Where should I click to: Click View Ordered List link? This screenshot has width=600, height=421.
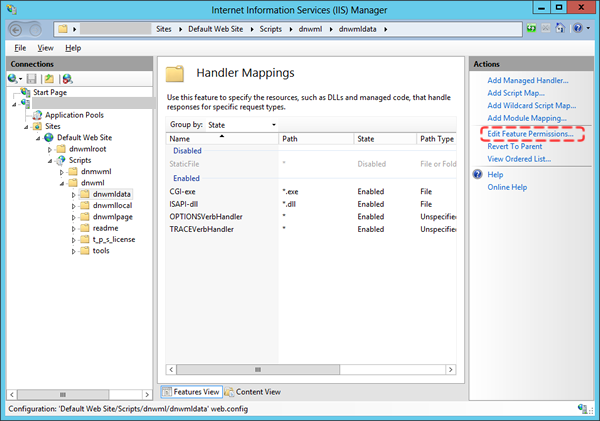click(519, 159)
